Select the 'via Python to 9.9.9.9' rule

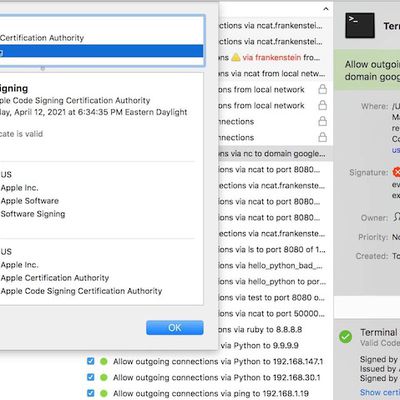[x=275, y=345]
